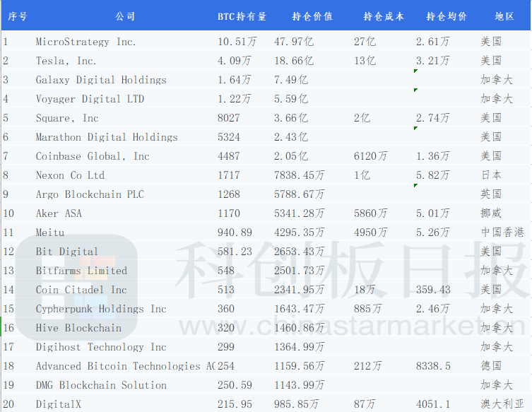Select Nexon Co Ltd's 日本 region cell
The height and width of the screenshot is (412, 532).
[x=491, y=175]
